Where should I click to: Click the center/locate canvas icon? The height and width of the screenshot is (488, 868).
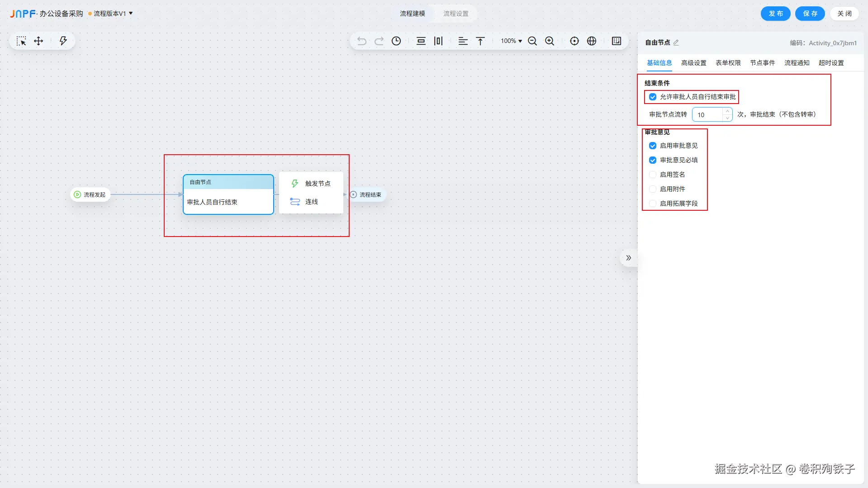pyautogui.click(x=574, y=41)
